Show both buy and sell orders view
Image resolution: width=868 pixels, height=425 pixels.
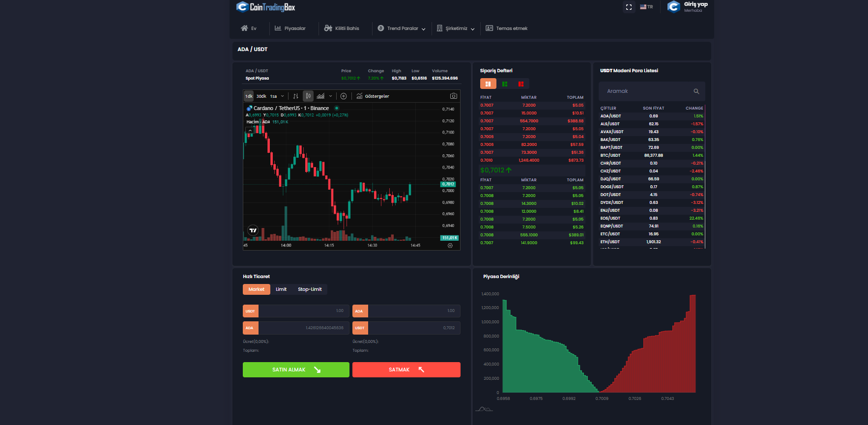tap(488, 84)
